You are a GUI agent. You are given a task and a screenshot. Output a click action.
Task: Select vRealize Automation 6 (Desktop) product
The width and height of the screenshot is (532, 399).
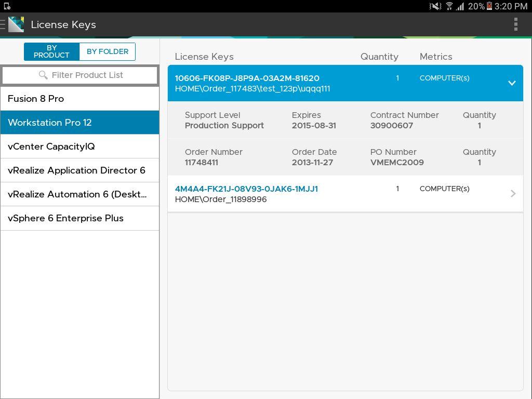[79, 194]
